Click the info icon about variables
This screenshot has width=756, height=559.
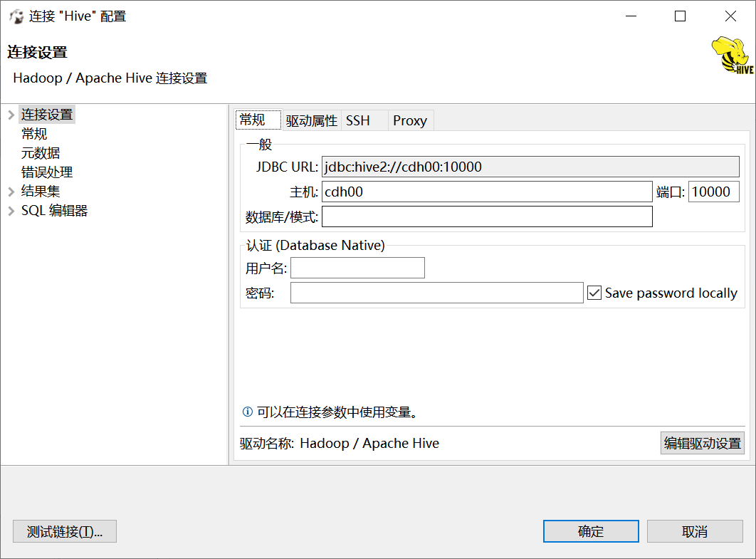(x=247, y=412)
